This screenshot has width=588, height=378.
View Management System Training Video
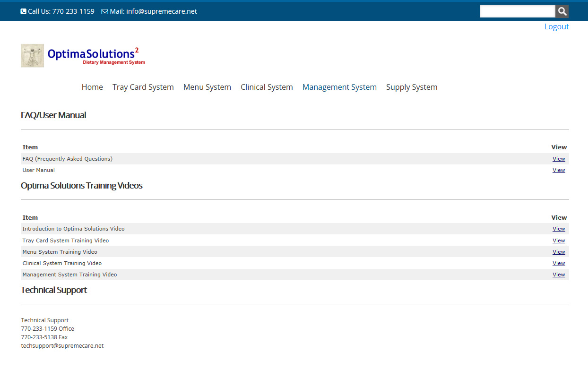pyautogui.click(x=559, y=275)
